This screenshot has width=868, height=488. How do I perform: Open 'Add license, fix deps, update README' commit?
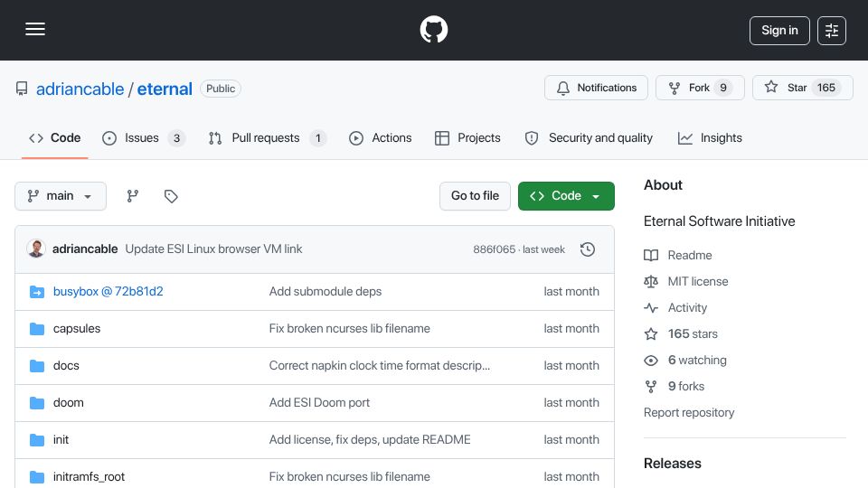[370, 440]
